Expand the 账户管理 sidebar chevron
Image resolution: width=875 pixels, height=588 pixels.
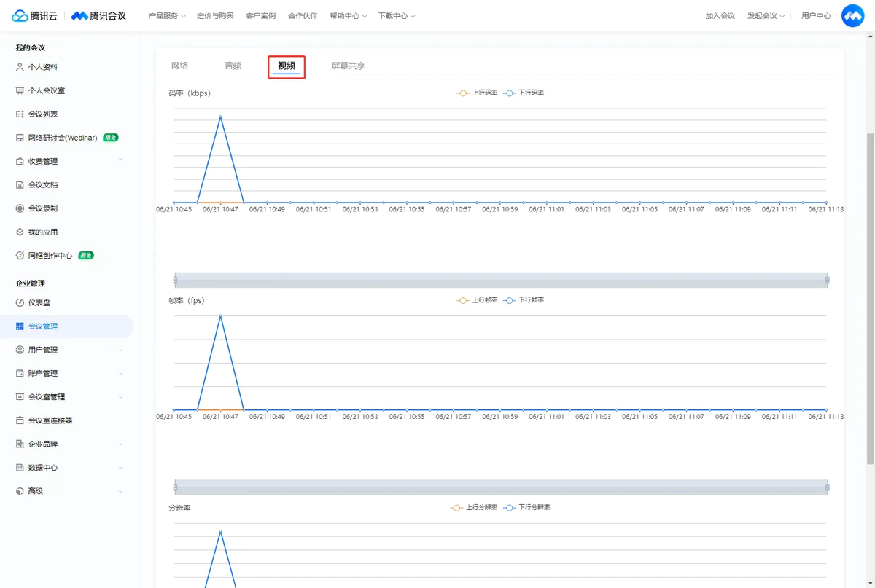(120, 373)
